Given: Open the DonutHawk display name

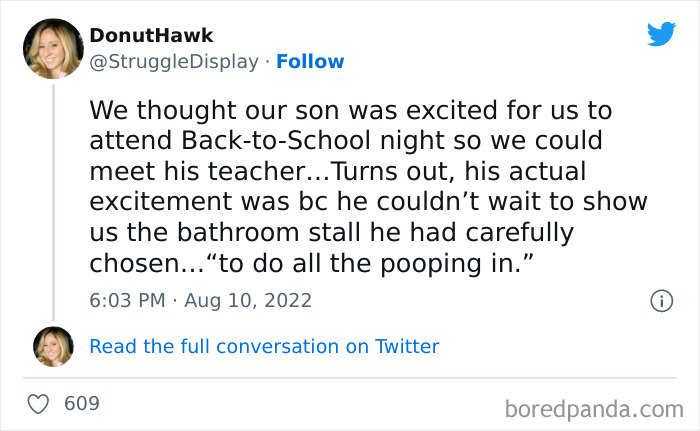Looking at the screenshot, I should (x=151, y=36).
